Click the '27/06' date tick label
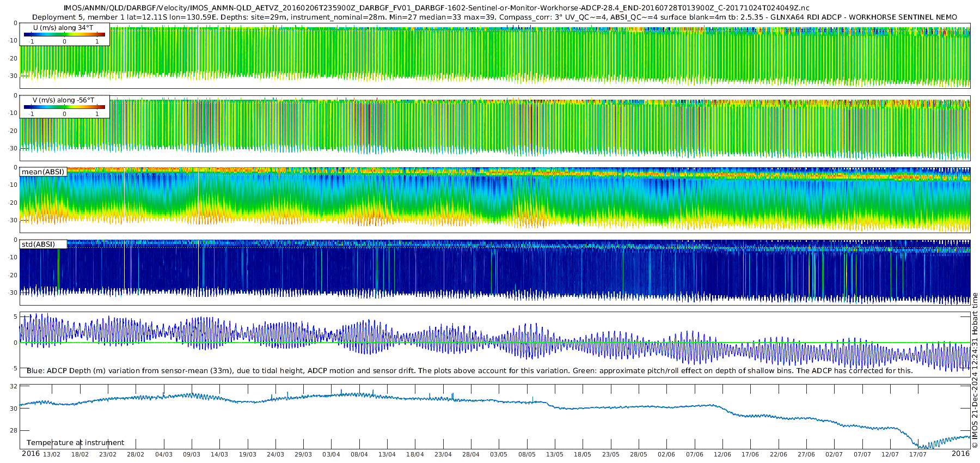The height and width of the screenshot is (463, 980). tap(806, 454)
